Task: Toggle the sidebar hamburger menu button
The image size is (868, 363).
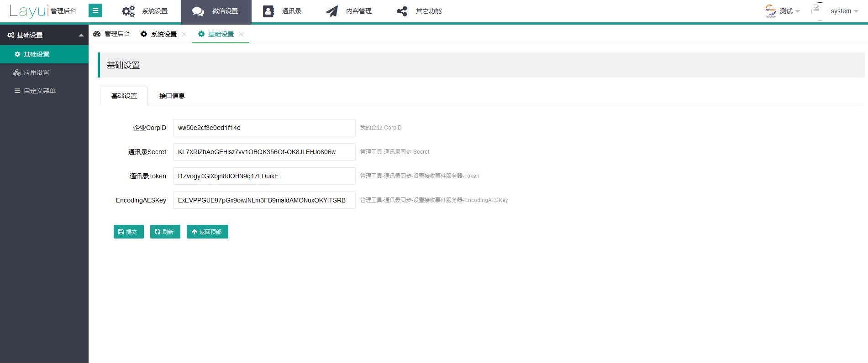Action: [x=95, y=10]
